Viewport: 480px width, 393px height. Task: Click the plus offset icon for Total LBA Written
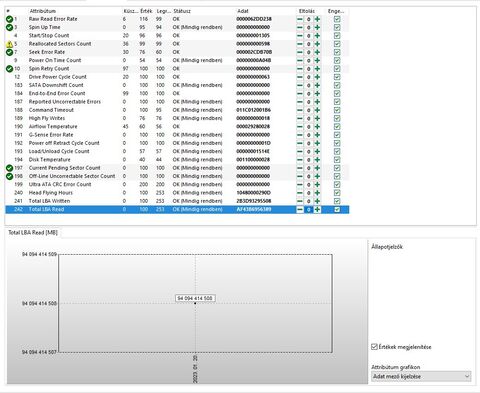[x=317, y=201]
